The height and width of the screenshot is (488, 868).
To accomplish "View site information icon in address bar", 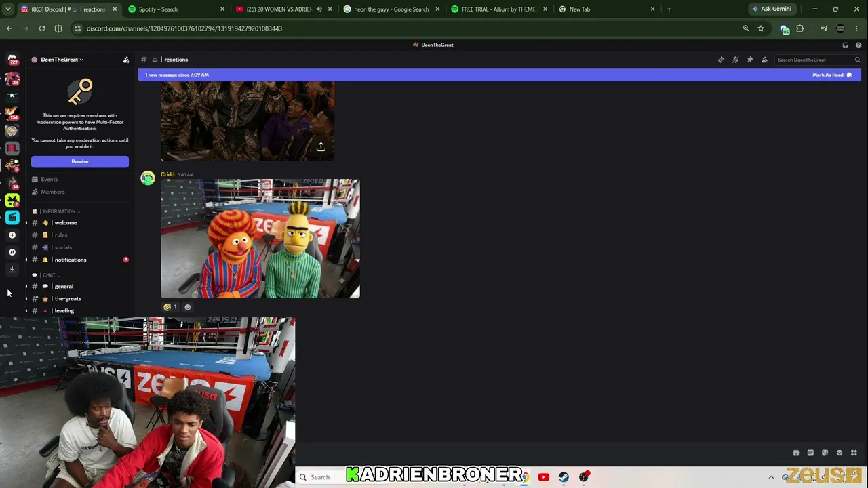I will click(78, 28).
